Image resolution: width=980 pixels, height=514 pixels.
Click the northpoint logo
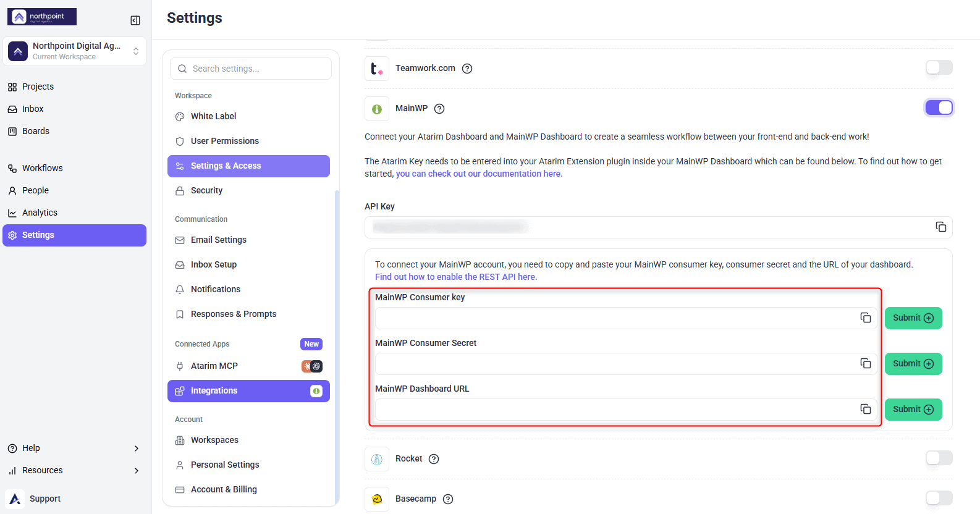pyautogui.click(x=42, y=17)
